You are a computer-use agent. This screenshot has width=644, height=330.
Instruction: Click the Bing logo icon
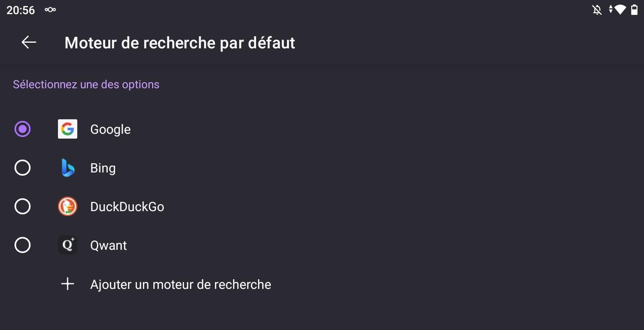click(68, 168)
